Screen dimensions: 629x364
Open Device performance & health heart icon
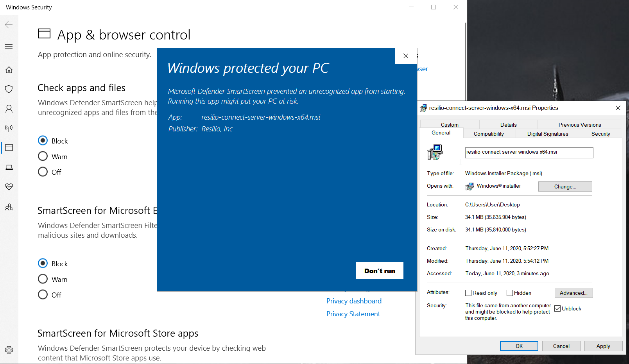coord(9,187)
